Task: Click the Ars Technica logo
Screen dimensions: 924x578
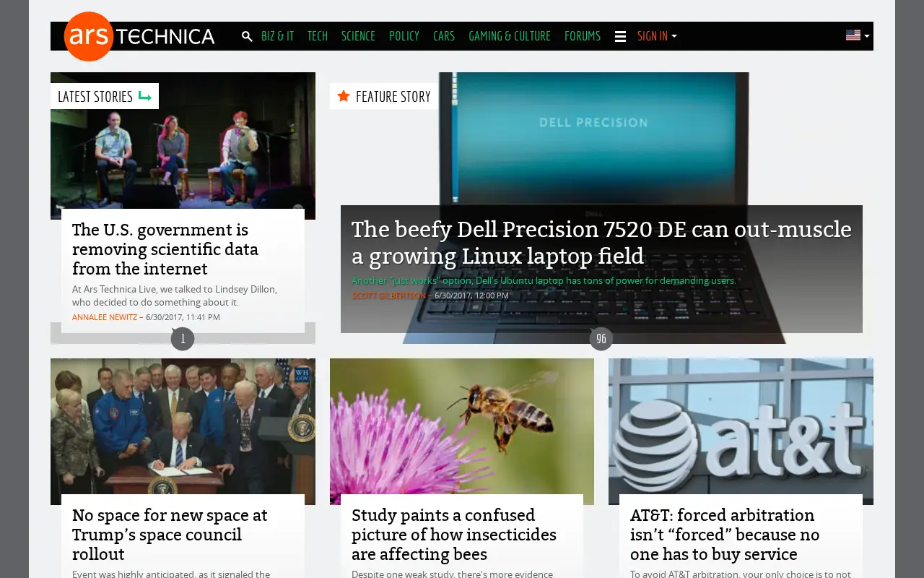Action: click(139, 36)
